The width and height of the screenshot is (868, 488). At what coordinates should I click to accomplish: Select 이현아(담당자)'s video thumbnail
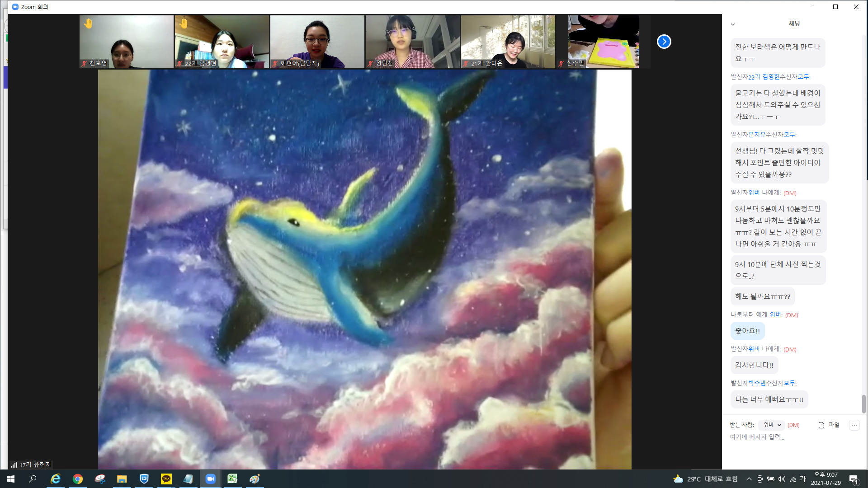[x=317, y=42]
